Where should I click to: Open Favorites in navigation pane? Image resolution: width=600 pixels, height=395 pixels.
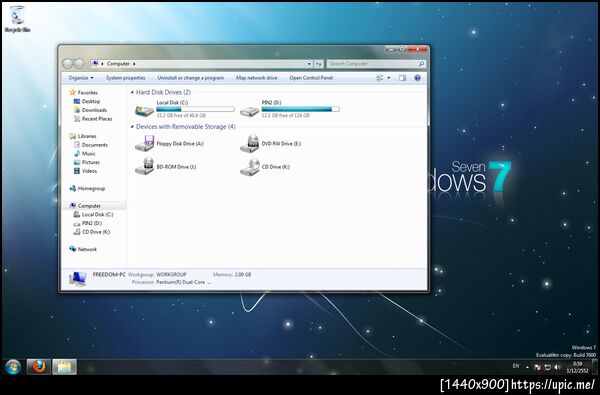tap(88, 93)
